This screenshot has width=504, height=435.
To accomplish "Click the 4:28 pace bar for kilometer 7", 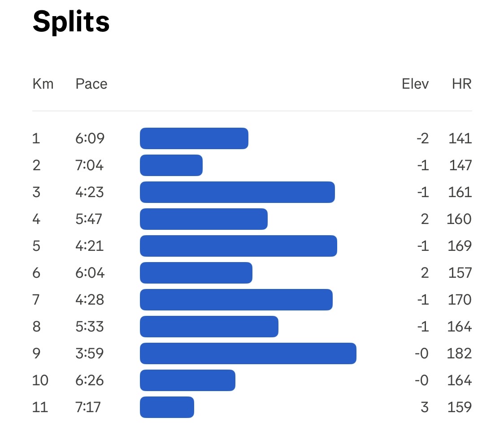I will coord(236,300).
